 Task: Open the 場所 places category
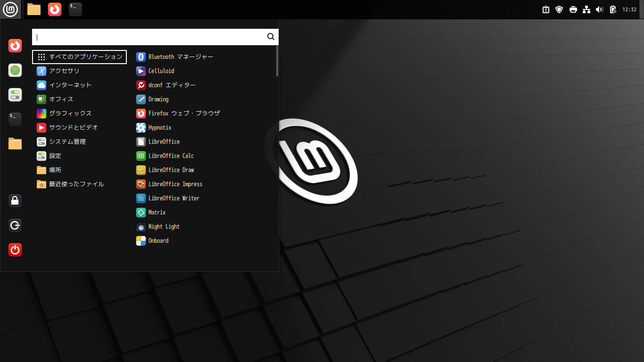(79, 170)
